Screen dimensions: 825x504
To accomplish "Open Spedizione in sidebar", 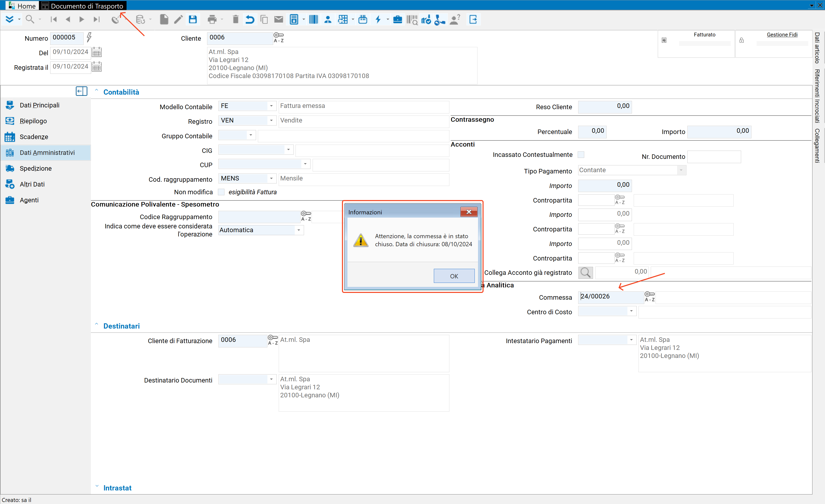I will coord(45,168).
